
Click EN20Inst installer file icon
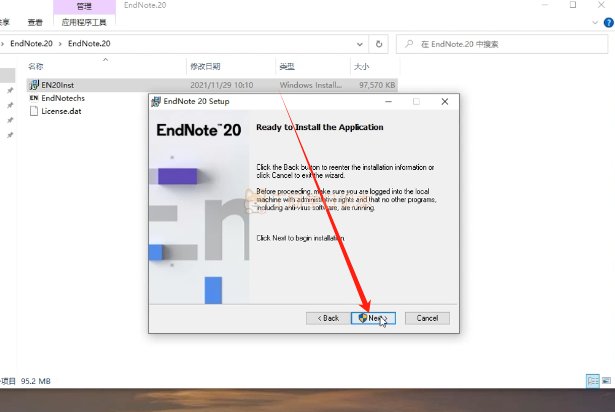(34, 85)
